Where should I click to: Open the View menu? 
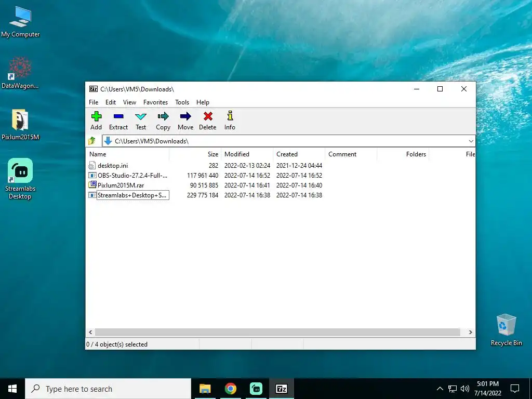[x=129, y=102]
